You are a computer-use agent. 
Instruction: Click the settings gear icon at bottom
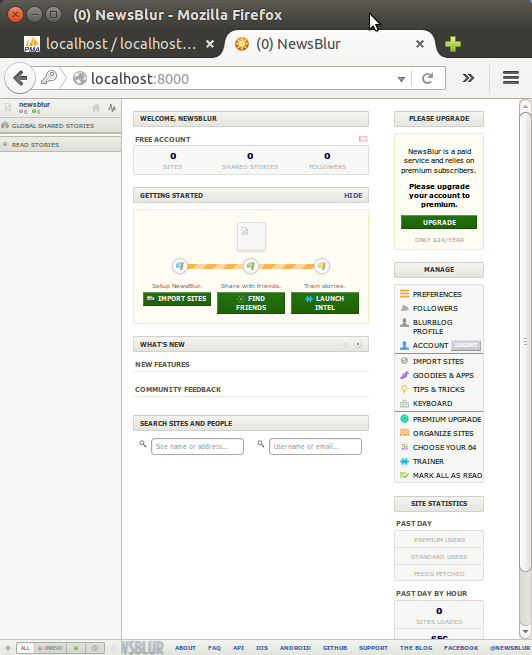pyautogui.click(x=114, y=648)
